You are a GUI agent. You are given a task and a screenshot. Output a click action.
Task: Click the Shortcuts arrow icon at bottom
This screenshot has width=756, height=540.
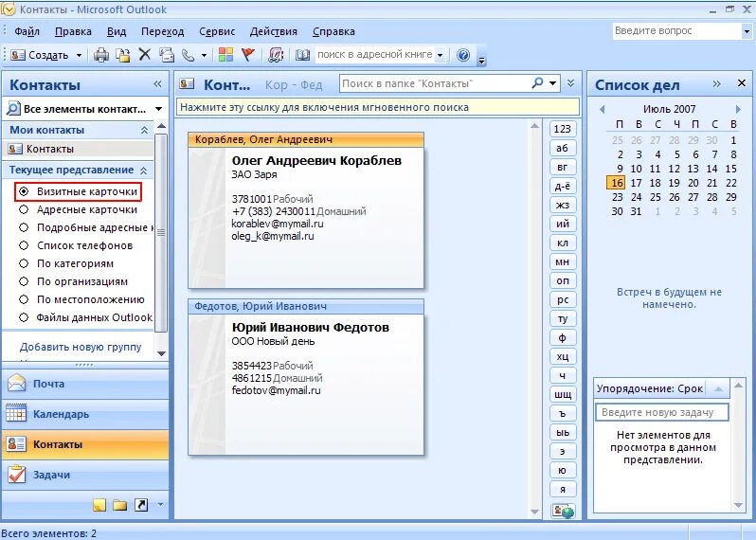click(141, 505)
